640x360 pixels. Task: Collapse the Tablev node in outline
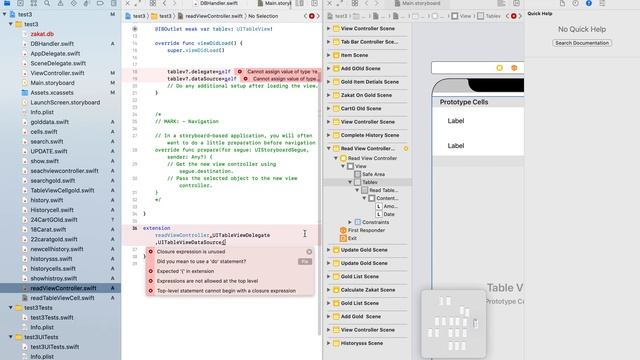point(350,182)
